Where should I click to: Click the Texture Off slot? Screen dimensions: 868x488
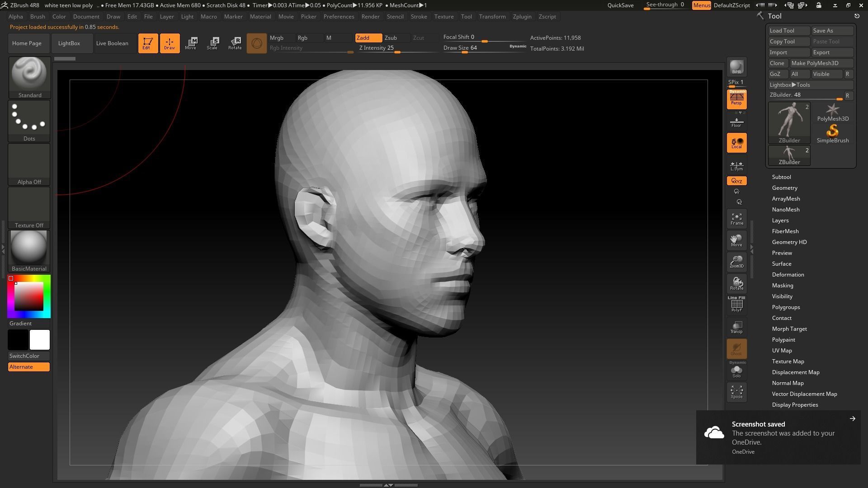click(29, 207)
